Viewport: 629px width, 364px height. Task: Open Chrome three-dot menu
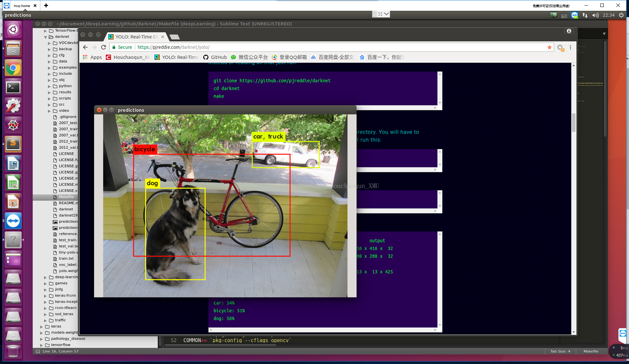570,47
